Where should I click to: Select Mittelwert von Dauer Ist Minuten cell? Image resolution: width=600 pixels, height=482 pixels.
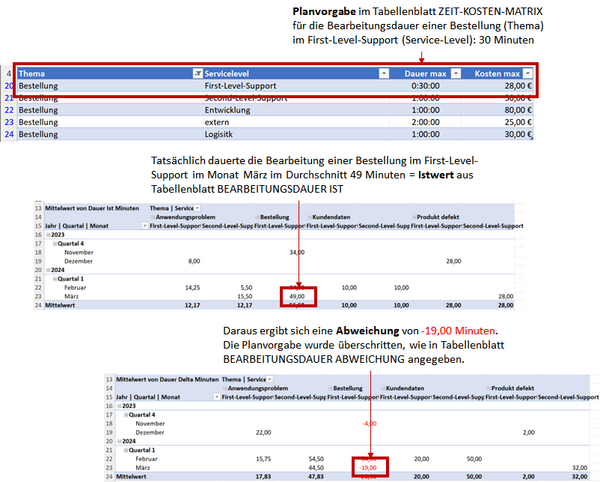(96, 208)
